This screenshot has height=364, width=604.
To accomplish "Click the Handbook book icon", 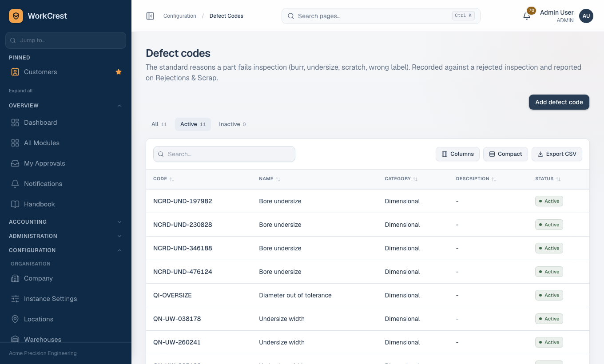I will click(x=15, y=204).
